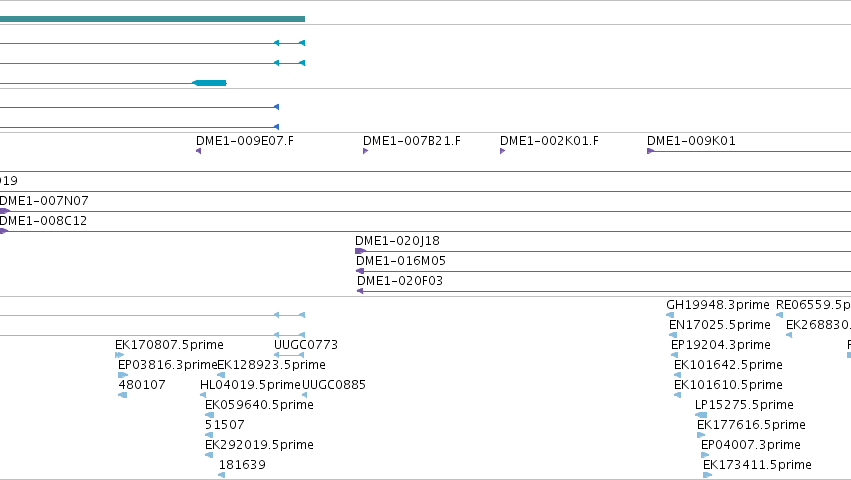Click the arrow glyph under DME1-020F03
851x480 pixels.
pyautogui.click(x=360, y=292)
